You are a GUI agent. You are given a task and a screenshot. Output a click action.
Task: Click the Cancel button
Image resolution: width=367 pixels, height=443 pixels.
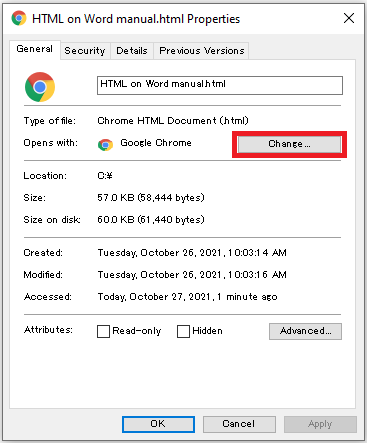239,424
